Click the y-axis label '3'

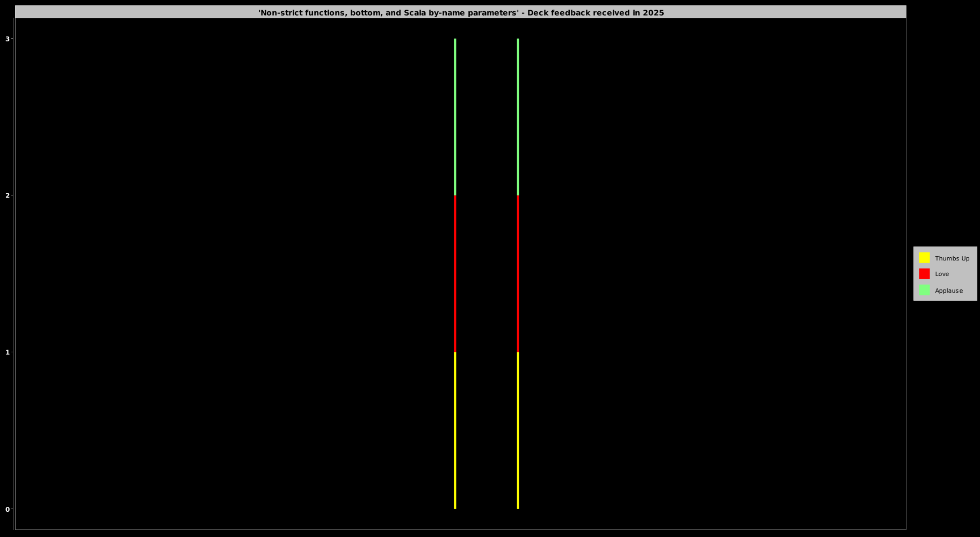(8, 39)
